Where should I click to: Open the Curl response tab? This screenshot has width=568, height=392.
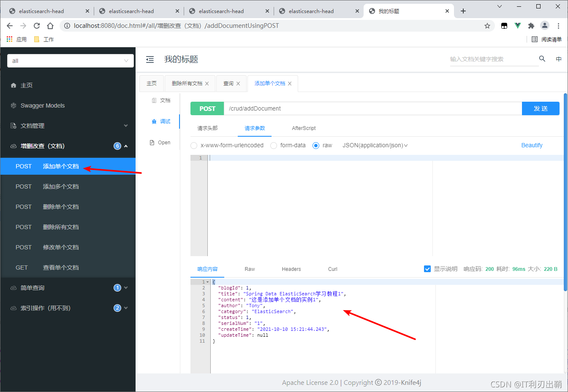tap(332, 269)
